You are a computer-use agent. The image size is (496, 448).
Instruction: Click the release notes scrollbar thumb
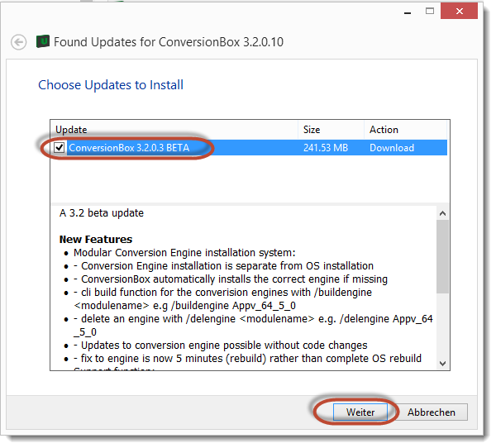[x=442, y=256]
